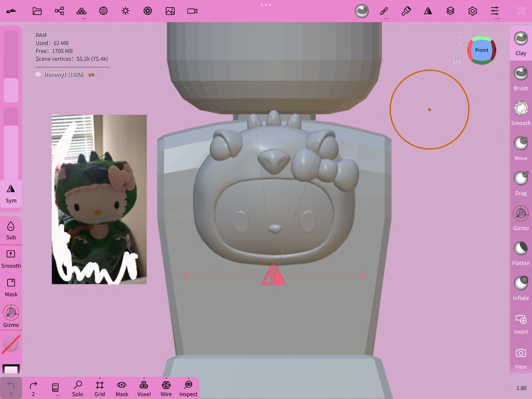Open the ellipsis menu next to redo
Screen dimensions: 532x399
56,388
